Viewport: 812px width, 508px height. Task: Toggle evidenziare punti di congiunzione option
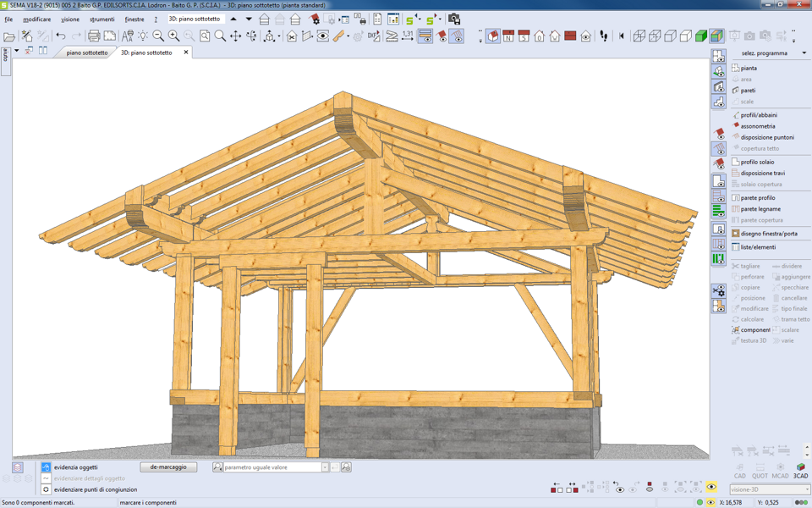point(46,489)
